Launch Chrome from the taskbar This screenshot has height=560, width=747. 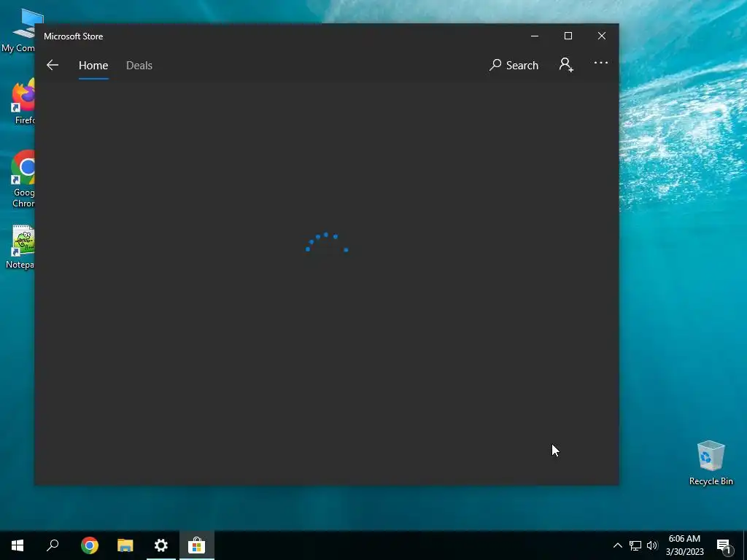[x=90, y=545]
